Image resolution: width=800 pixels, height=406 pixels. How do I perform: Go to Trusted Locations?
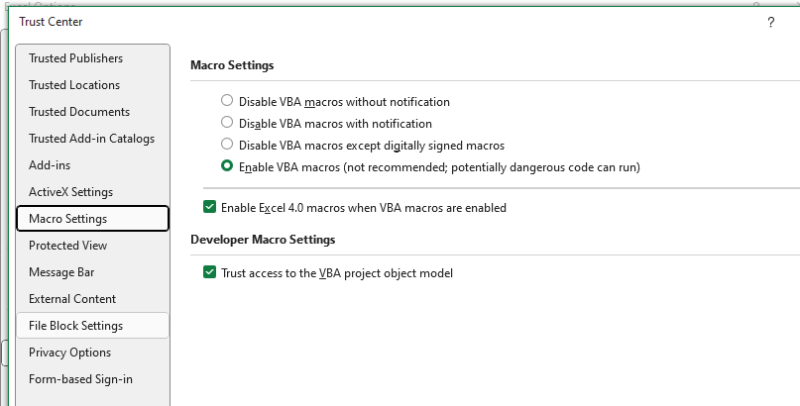74,86
